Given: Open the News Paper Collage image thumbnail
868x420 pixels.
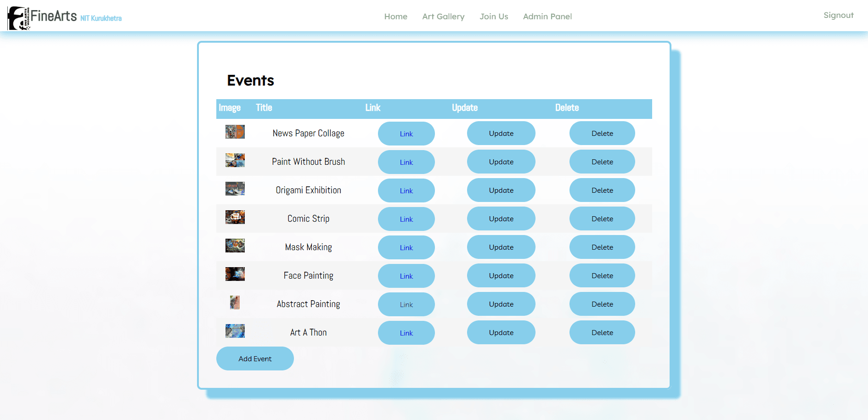Looking at the screenshot, I should (235, 132).
